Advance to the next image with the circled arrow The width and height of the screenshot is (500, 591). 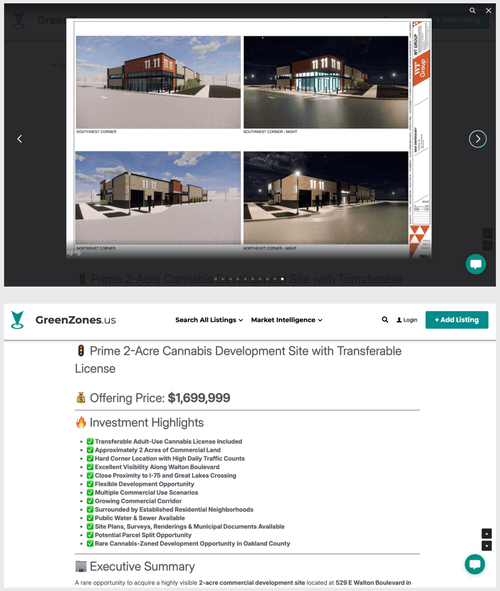[477, 139]
